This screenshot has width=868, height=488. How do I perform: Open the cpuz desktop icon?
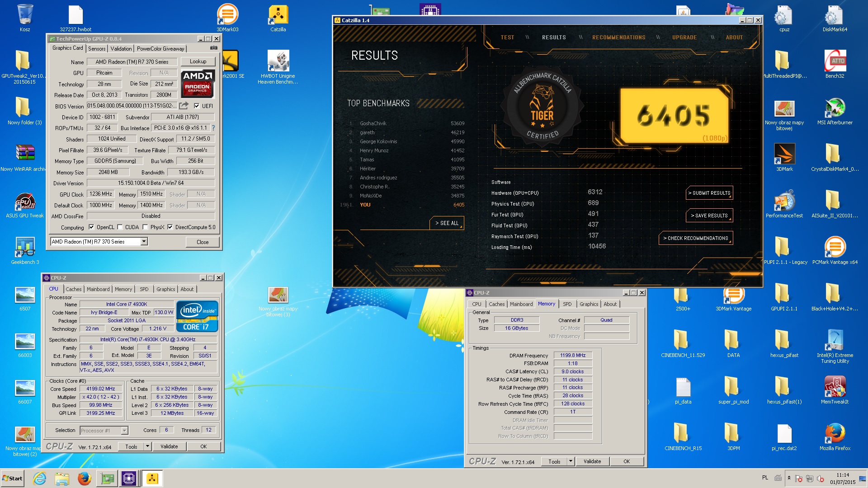click(784, 18)
